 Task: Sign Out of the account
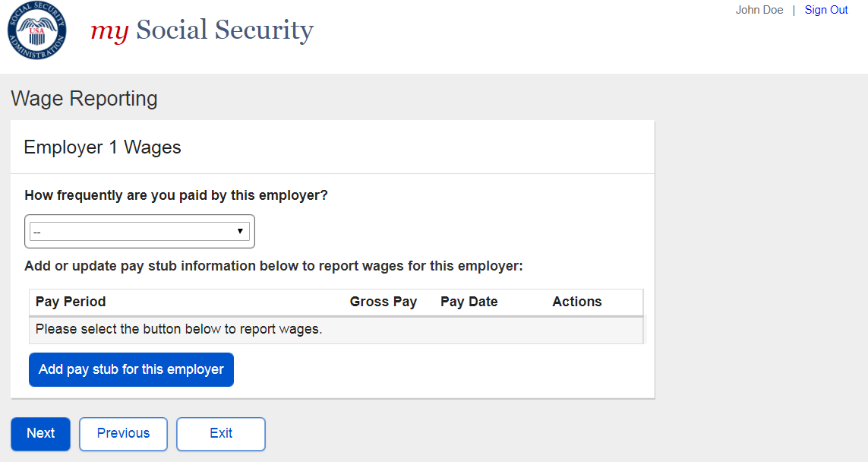tap(825, 10)
